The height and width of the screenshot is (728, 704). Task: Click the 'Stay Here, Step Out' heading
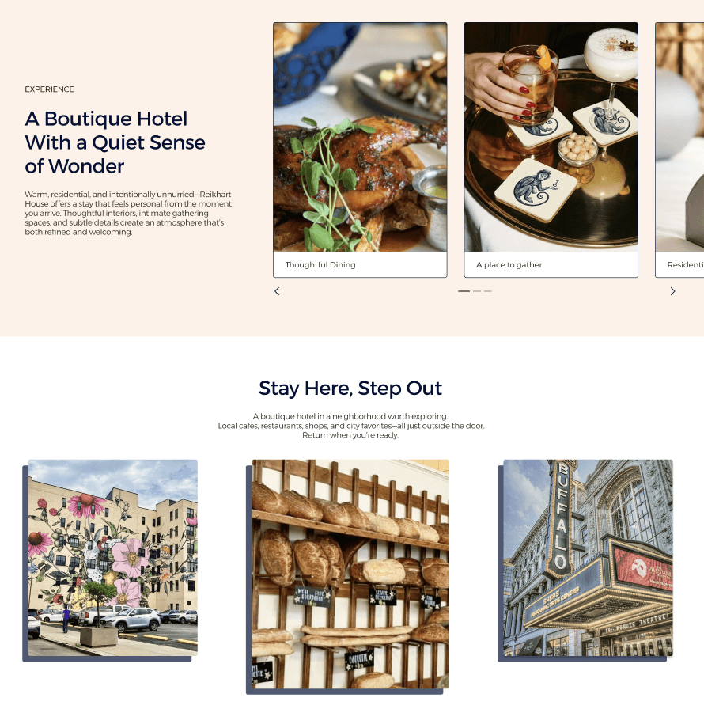[x=350, y=389]
